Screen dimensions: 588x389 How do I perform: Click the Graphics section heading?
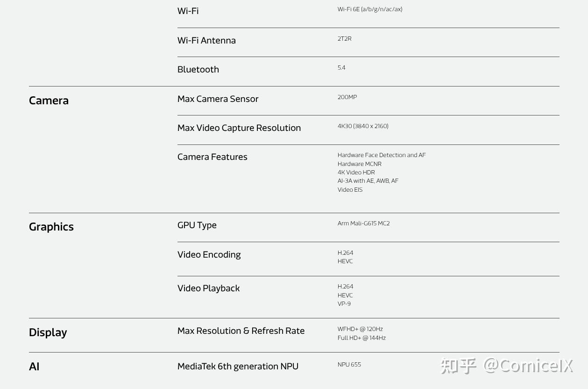[51, 227]
